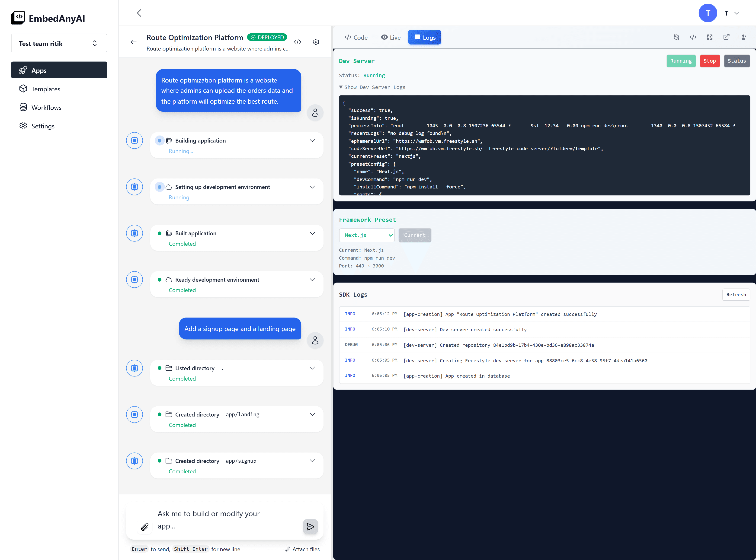Refresh the SDK Logs
The width and height of the screenshot is (756, 560).
pos(736,295)
